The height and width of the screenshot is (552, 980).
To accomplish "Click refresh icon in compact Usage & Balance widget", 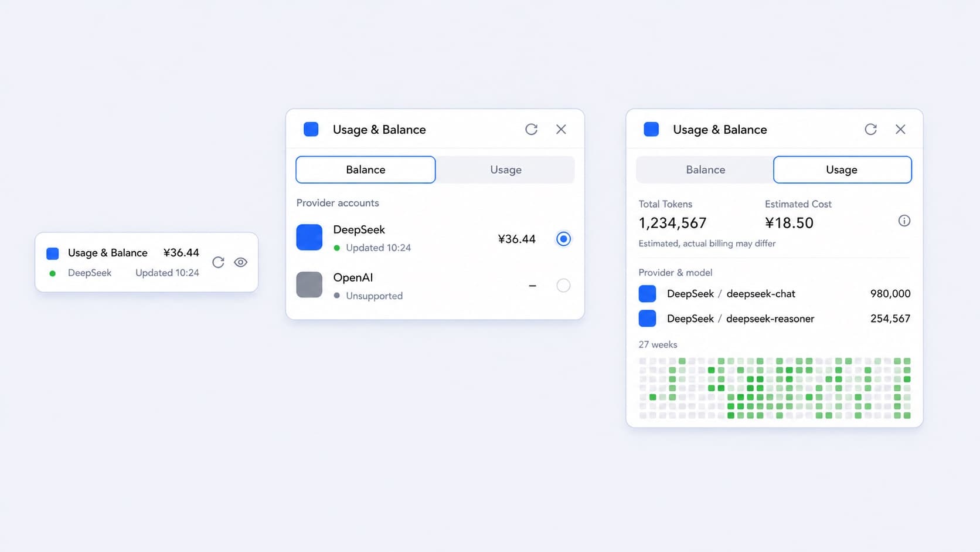I will pos(218,262).
